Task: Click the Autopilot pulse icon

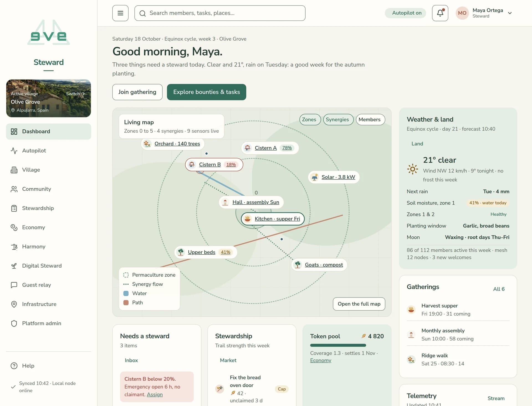Action: point(14,151)
